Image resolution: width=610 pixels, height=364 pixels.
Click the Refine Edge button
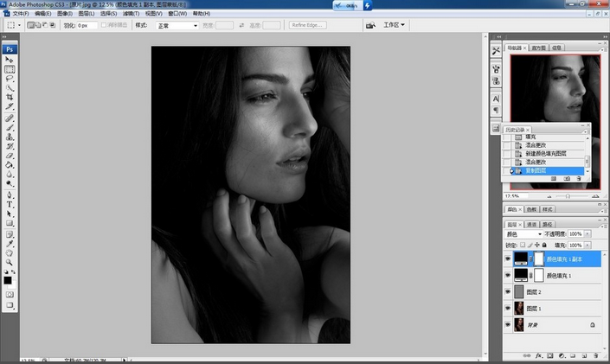click(x=307, y=25)
